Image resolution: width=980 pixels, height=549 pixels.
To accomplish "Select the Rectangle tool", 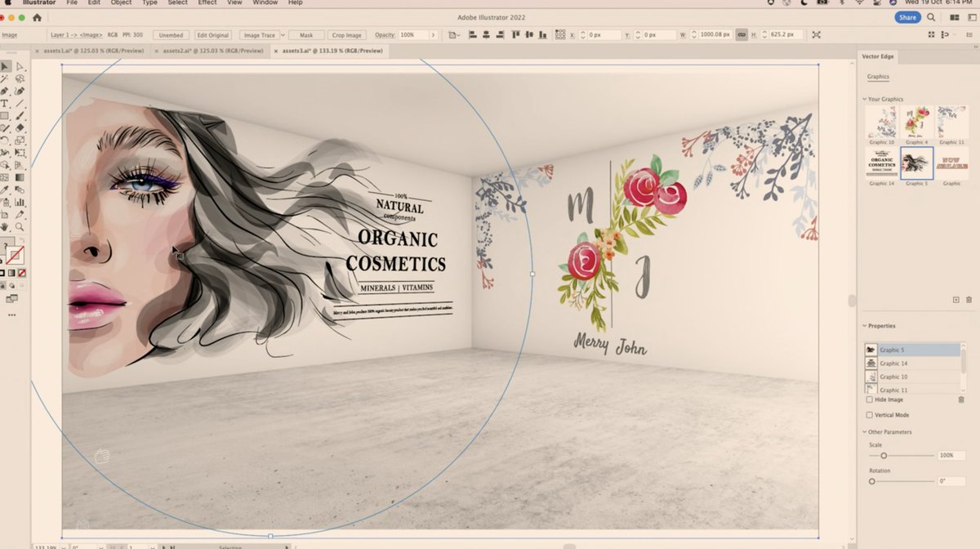I will (5, 116).
